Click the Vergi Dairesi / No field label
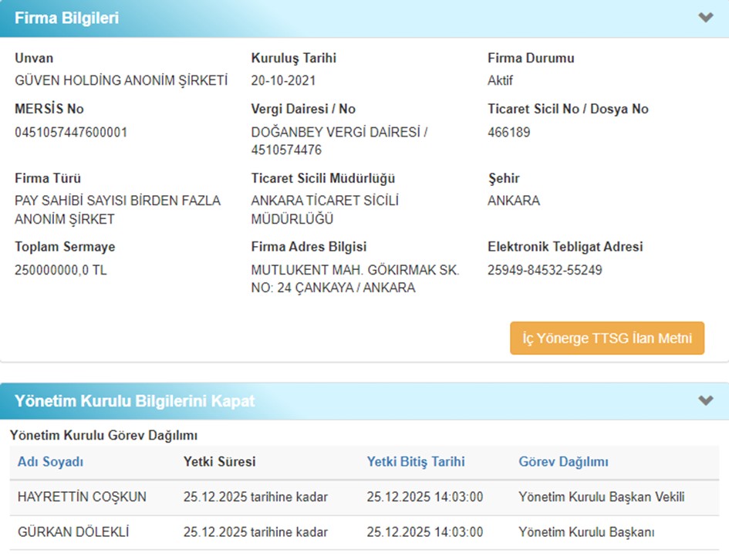Viewport: 729px width, 560px height. (x=303, y=109)
